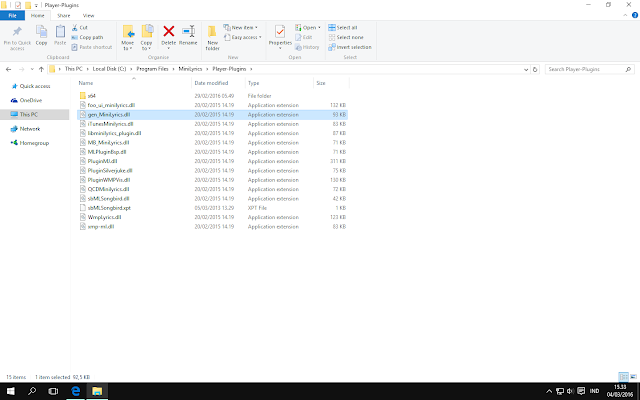Click This PC in address bar
Image resolution: width=640 pixels, height=400 pixels.
pyautogui.click(x=73, y=69)
